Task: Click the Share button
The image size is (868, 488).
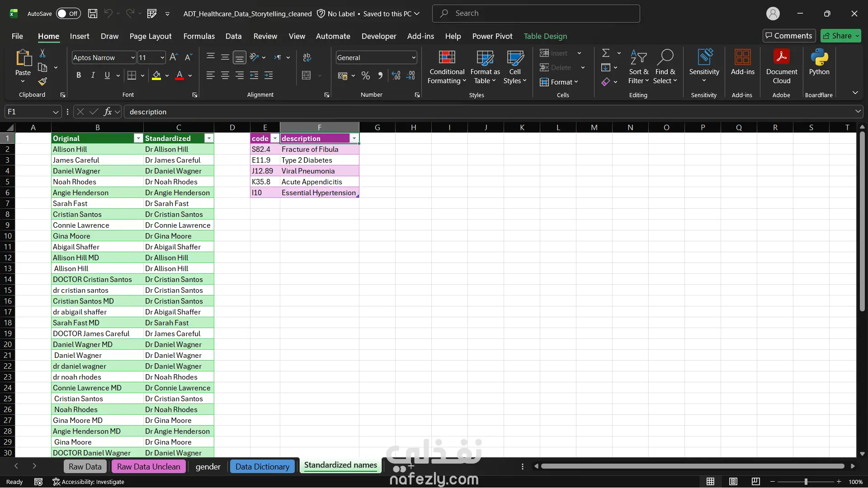Action: pyautogui.click(x=841, y=36)
